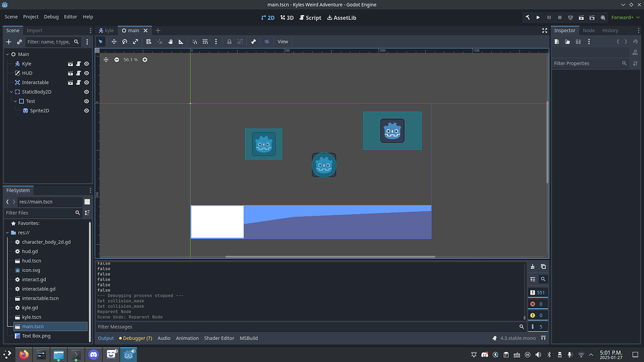Open skeleton options bone icon
This screenshot has width=644, height=362.
point(253,41)
